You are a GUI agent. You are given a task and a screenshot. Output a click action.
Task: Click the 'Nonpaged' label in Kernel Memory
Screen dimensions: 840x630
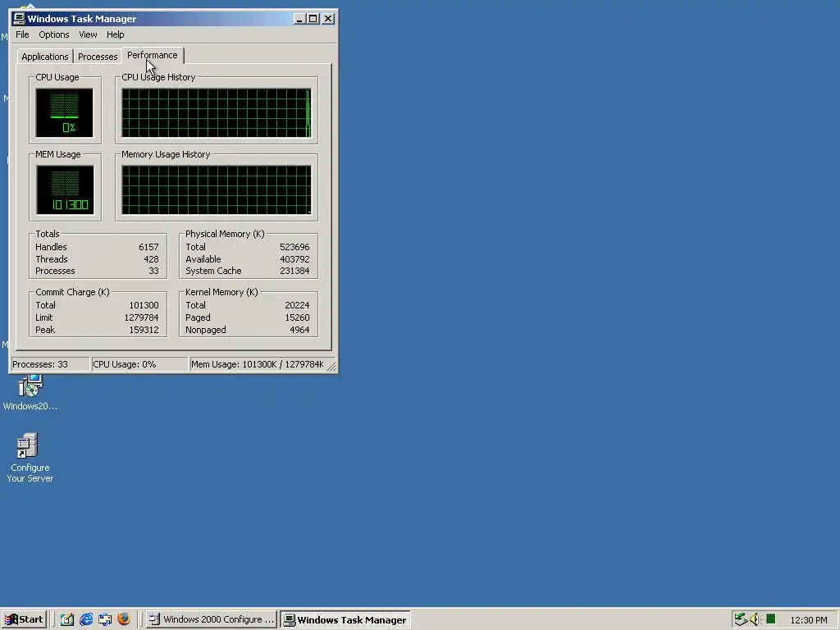coord(206,330)
